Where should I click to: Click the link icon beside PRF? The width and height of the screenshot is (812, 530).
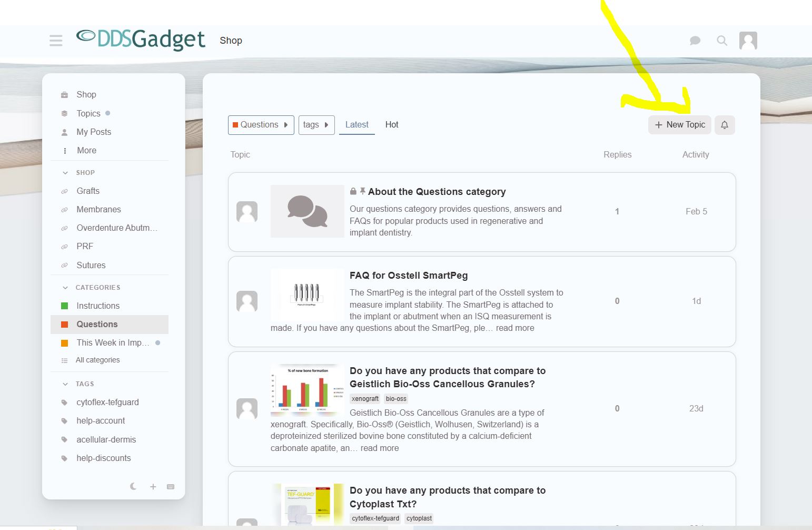pyautogui.click(x=65, y=247)
